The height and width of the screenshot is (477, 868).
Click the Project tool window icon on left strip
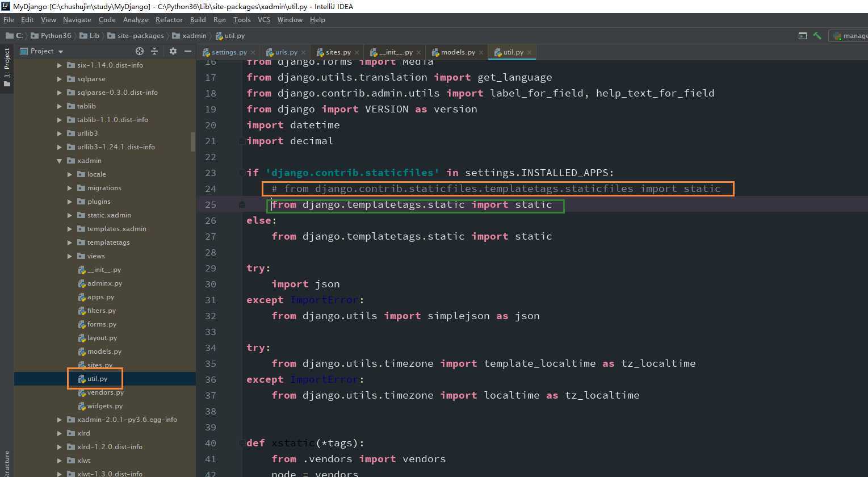tap(7, 85)
